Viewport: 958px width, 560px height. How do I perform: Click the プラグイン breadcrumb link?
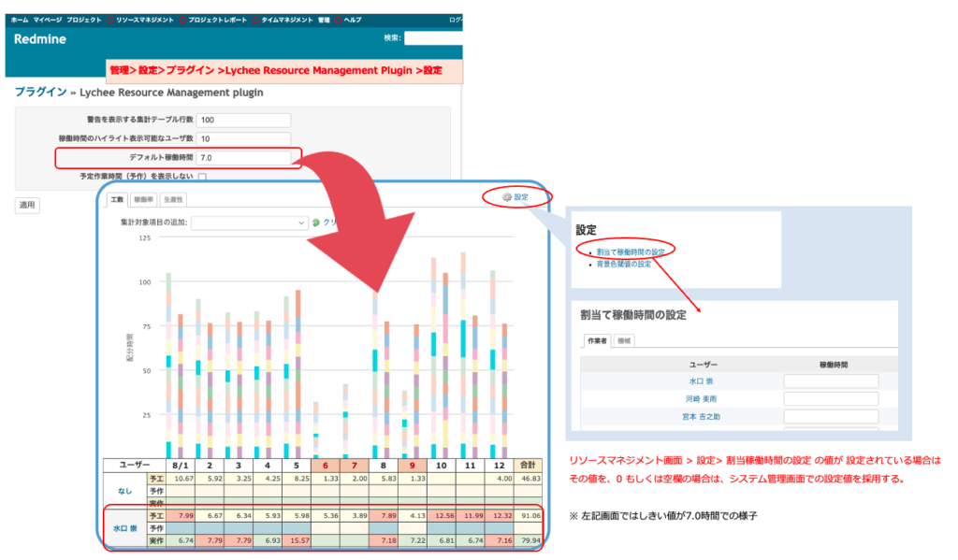click(x=41, y=93)
